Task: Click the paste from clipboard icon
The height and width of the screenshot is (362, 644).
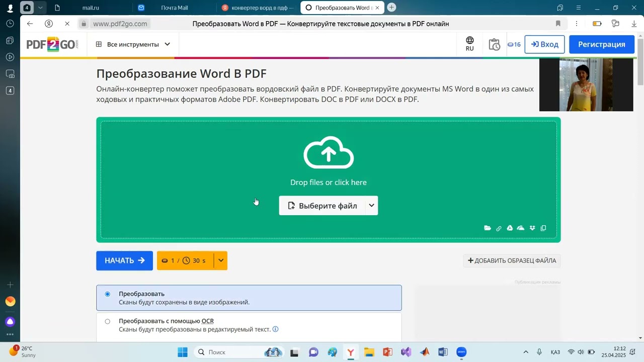Action: tap(543, 228)
